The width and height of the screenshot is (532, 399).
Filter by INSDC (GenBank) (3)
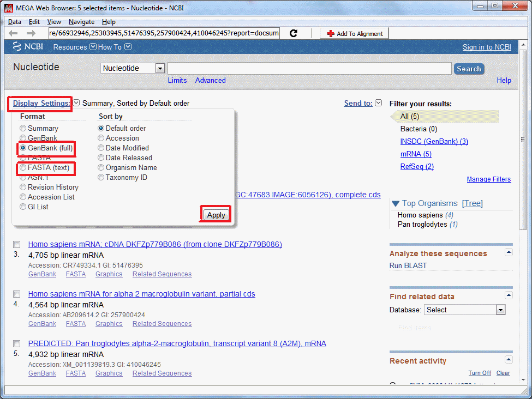click(x=434, y=141)
